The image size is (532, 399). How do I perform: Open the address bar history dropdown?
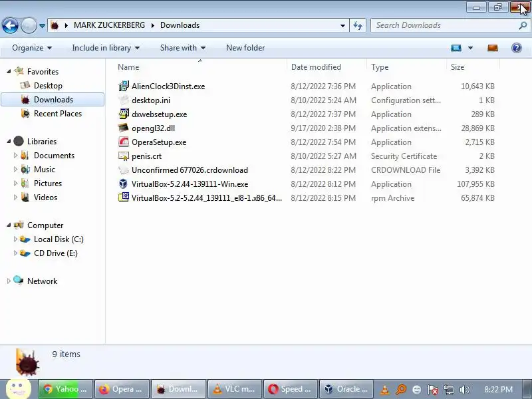[x=342, y=26]
